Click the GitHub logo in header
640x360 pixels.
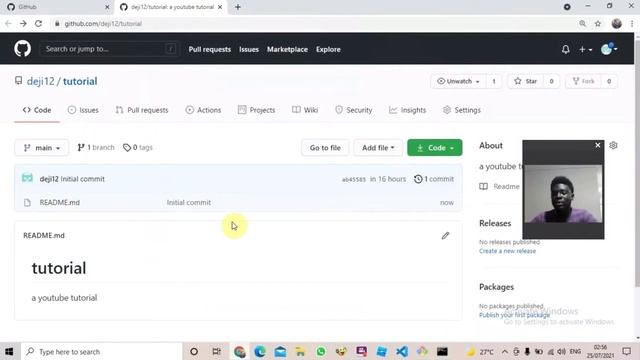pos(22,49)
